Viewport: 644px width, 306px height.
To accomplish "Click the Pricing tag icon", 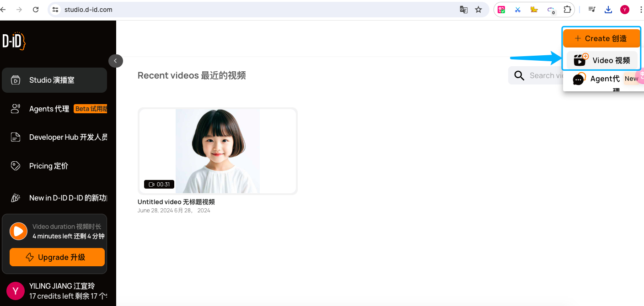I will coord(16,166).
